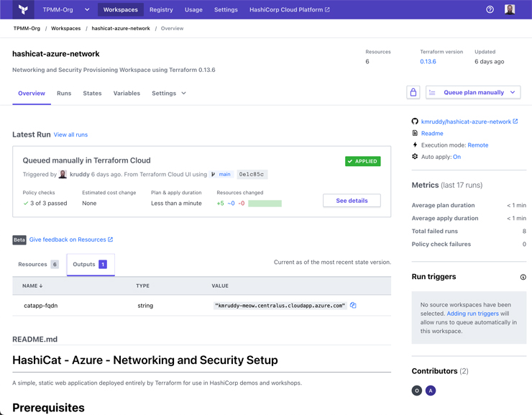Screen dimensions: 532x415
Task: Click the green resources changed bar
Action: tap(265, 204)
